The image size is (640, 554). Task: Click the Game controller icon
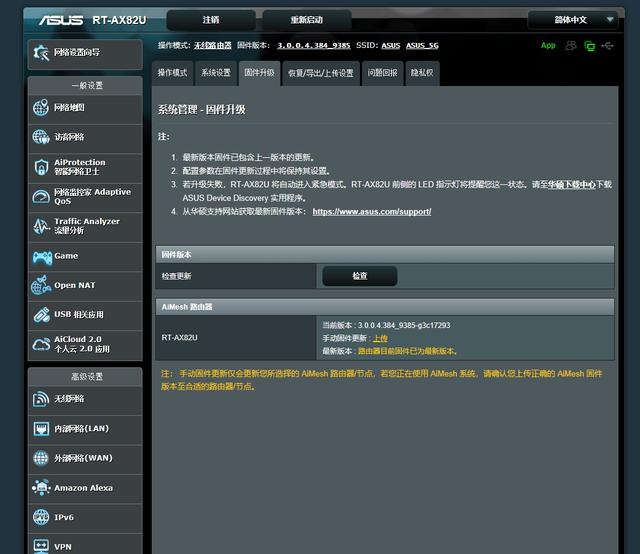[42, 257]
